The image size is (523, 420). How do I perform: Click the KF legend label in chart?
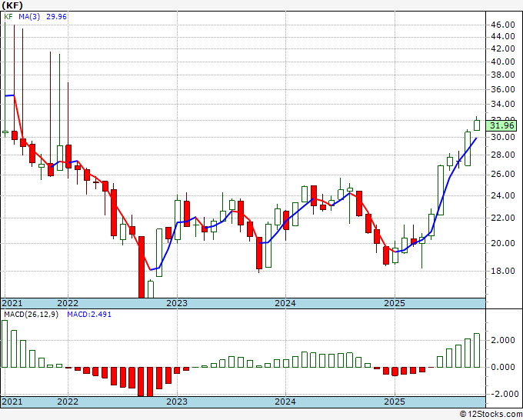coord(8,17)
